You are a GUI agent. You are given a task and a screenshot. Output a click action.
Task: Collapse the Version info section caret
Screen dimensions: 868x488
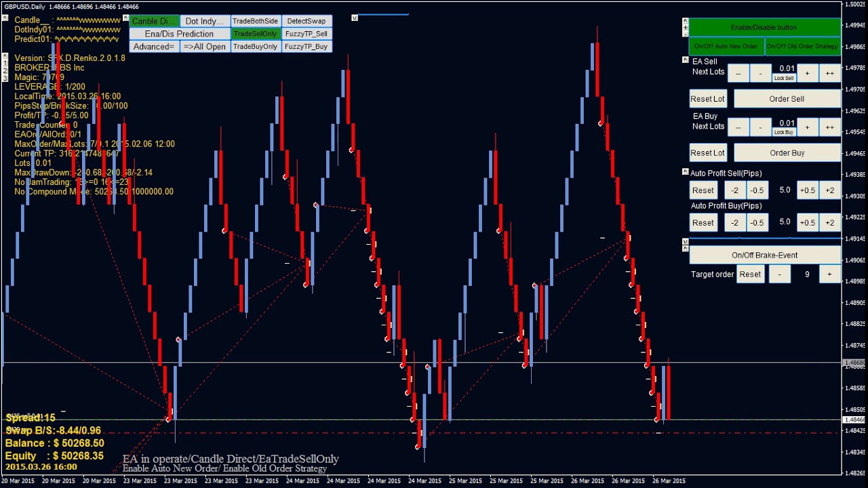[5, 57]
